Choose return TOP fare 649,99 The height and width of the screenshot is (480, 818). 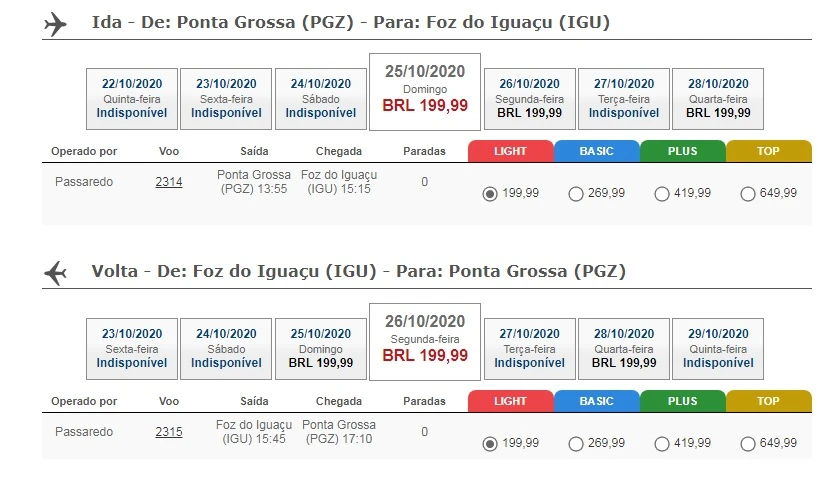(x=747, y=443)
